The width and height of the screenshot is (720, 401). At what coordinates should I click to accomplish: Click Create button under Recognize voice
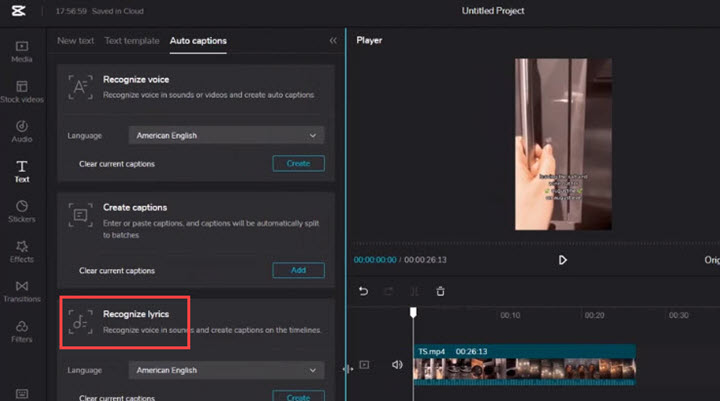coord(298,163)
